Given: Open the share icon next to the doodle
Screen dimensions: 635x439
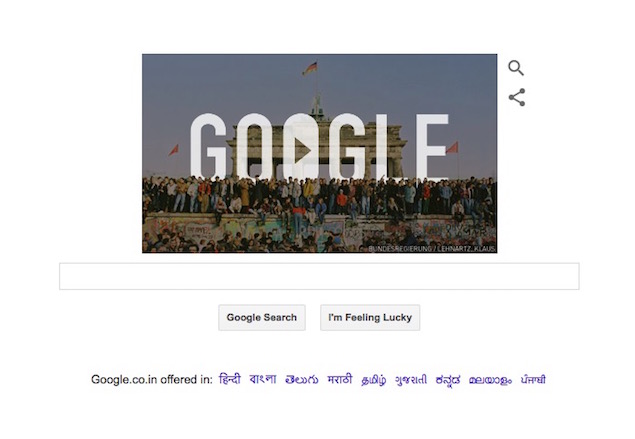Looking at the screenshot, I should point(517,97).
